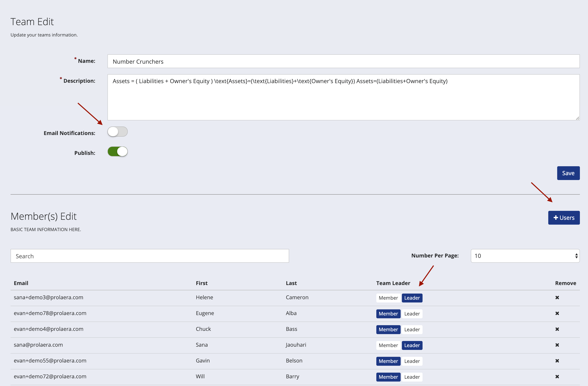Click the last name Belson

294,361
